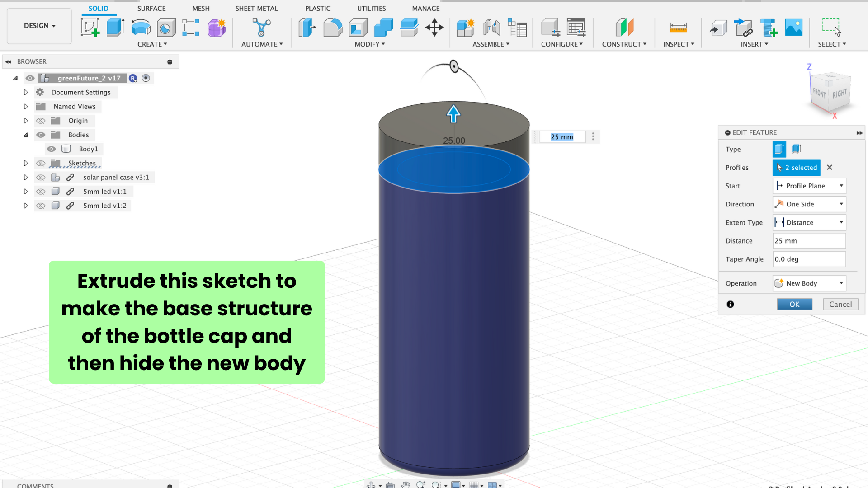Select the Create Form purple icon
The height and width of the screenshot is (488, 868).
click(217, 28)
